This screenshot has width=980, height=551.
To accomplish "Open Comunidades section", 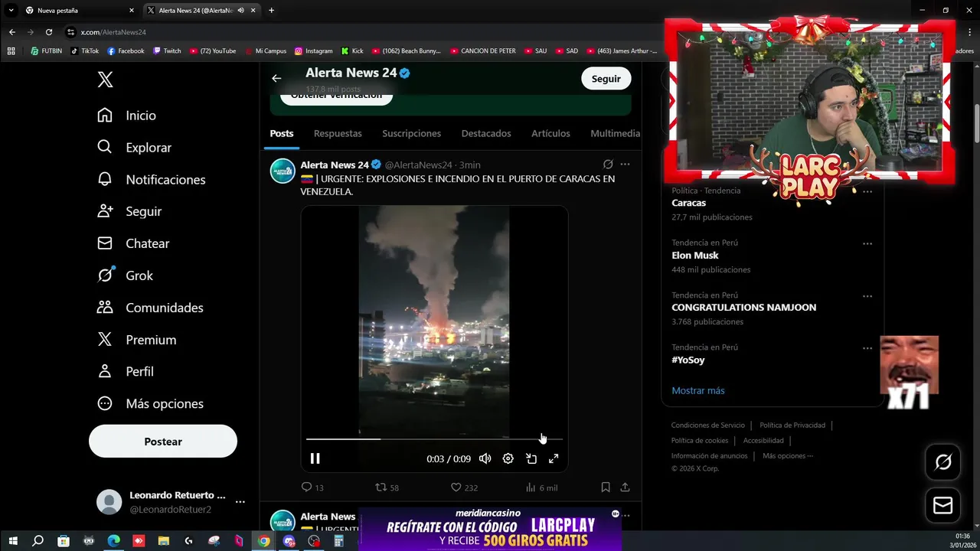I will 150,308.
